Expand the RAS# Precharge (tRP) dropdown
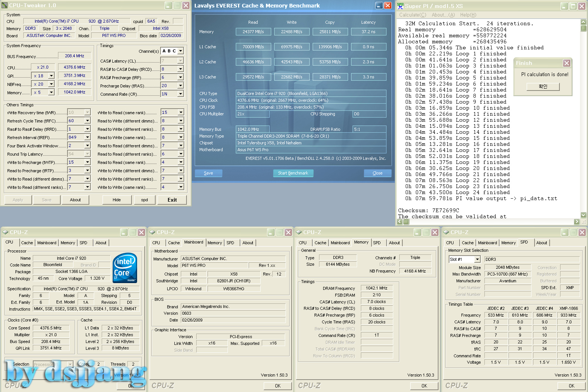This screenshot has height=392, width=588. 180,77
